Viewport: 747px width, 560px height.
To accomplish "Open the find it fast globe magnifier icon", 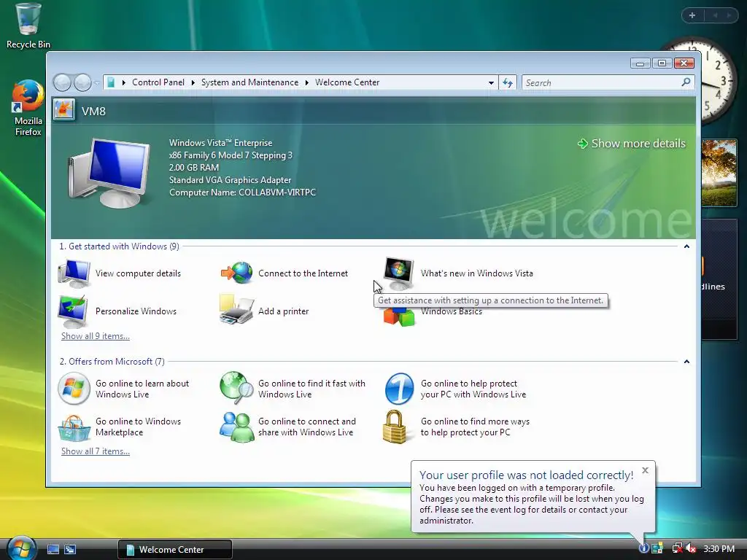I will (236, 386).
